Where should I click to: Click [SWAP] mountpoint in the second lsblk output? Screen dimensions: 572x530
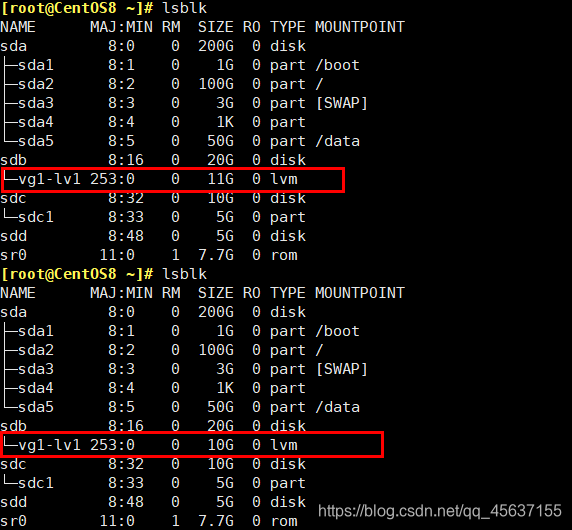click(341, 369)
